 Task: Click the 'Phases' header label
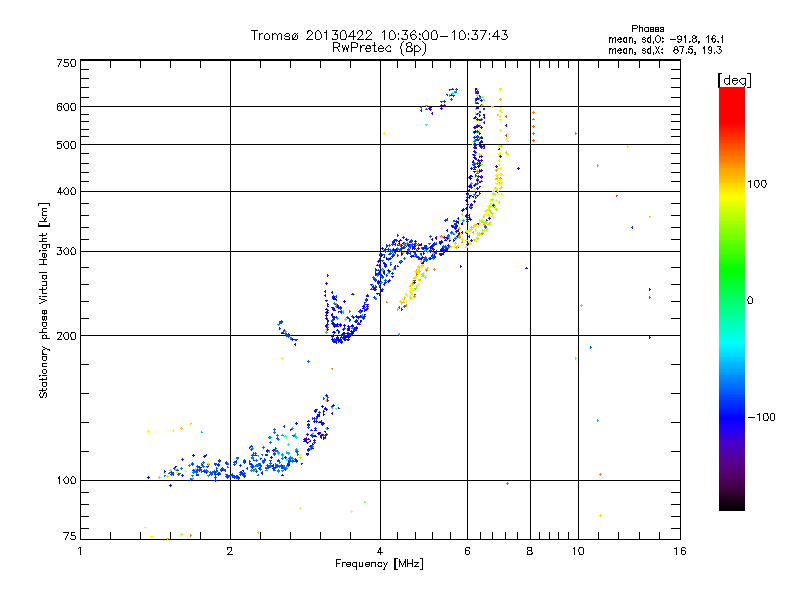647,29
